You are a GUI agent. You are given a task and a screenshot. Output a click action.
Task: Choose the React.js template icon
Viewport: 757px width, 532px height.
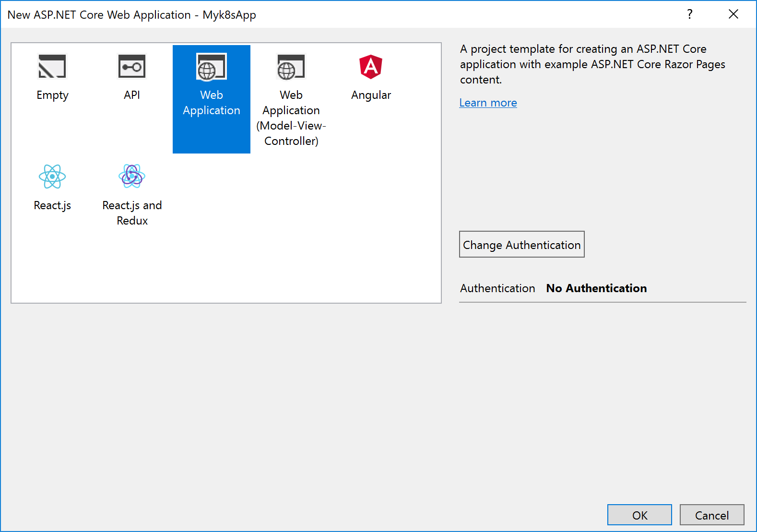[52, 177]
